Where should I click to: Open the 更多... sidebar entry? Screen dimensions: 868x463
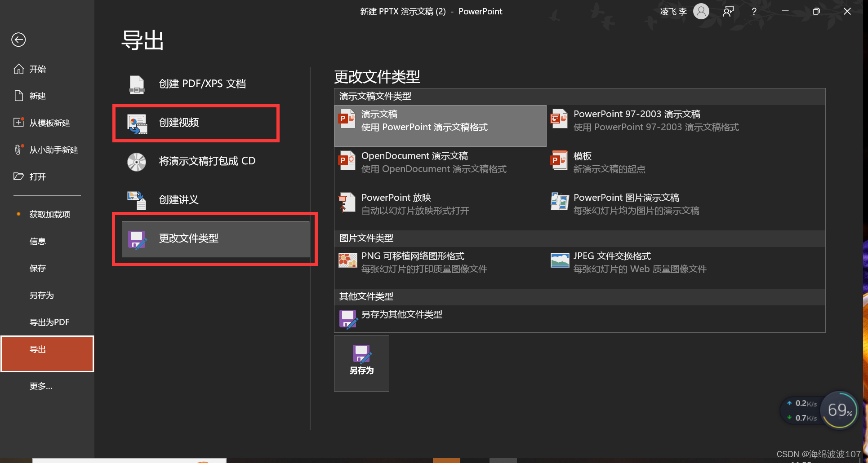[x=47, y=386]
